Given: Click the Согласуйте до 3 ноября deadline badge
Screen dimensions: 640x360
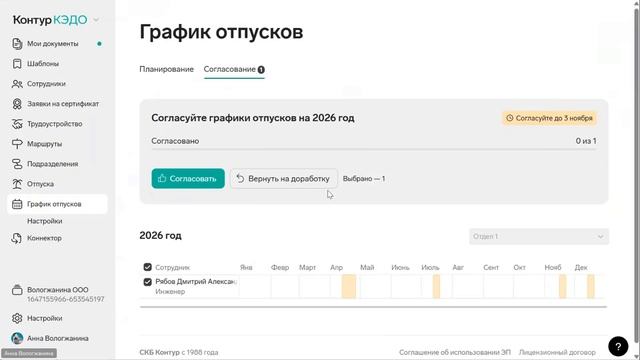Looking at the screenshot, I should [549, 118].
